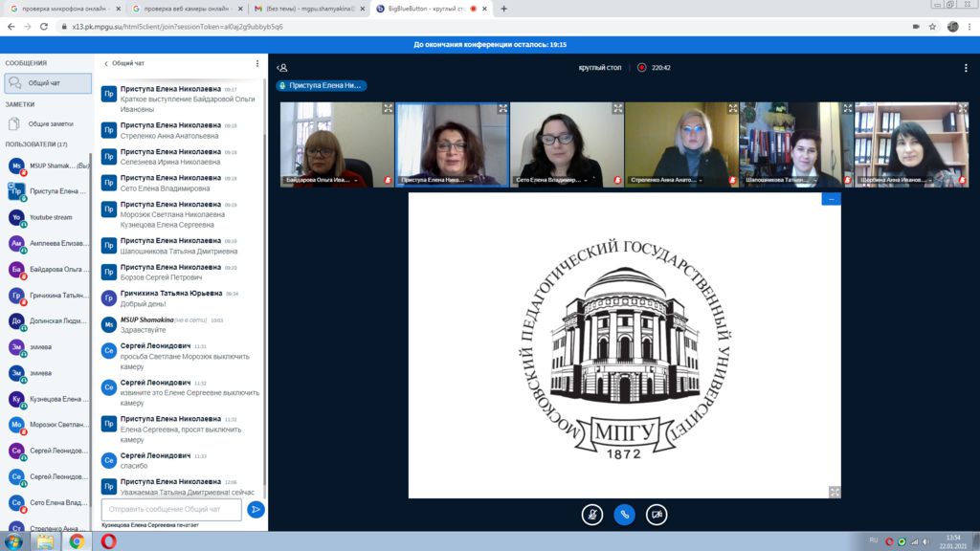Open Общие заметки shared notes
This screenshot has height=551, width=980.
(x=51, y=123)
